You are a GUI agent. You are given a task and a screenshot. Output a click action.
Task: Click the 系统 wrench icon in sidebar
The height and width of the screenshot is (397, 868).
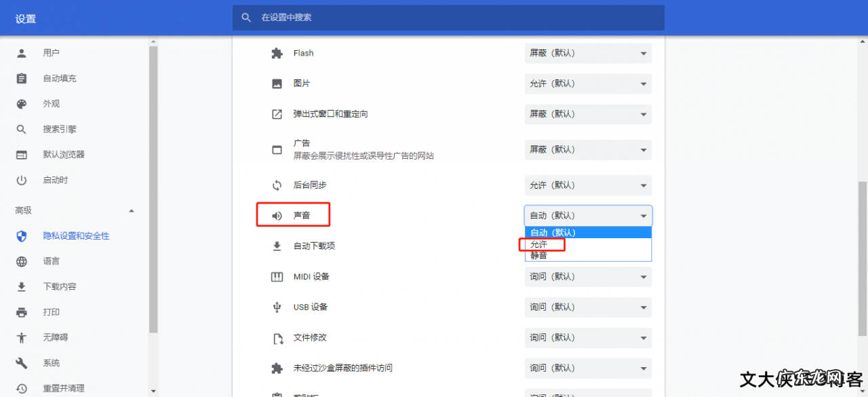point(21,362)
